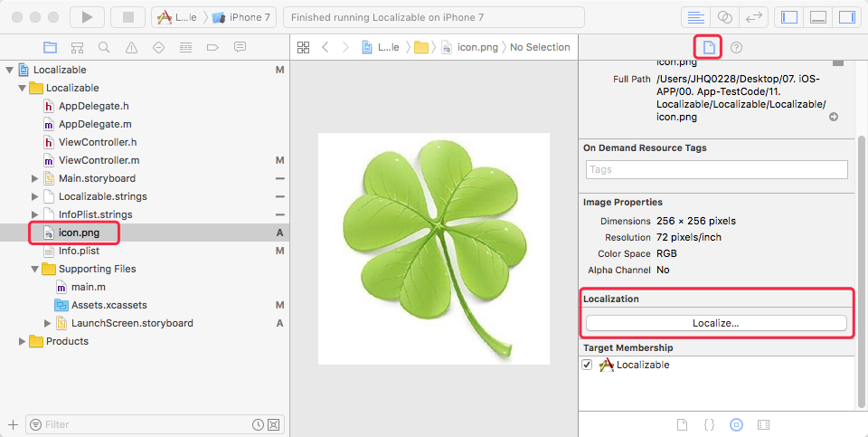Select ViewController.m in project navigator

pyautogui.click(x=99, y=160)
